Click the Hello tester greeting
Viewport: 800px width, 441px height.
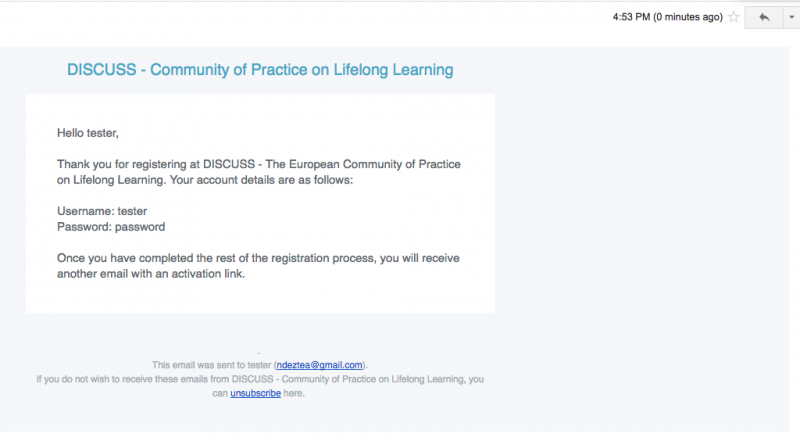pyautogui.click(x=88, y=133)
